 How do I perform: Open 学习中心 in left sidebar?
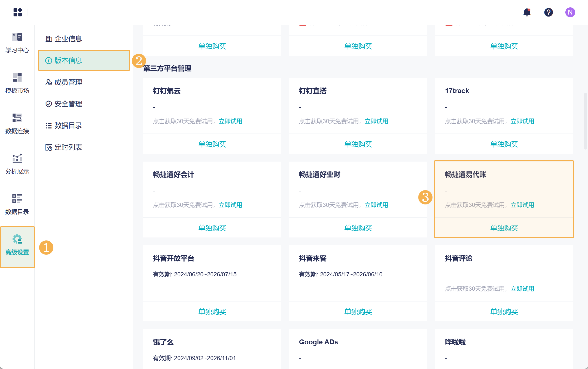click(17, 43)
